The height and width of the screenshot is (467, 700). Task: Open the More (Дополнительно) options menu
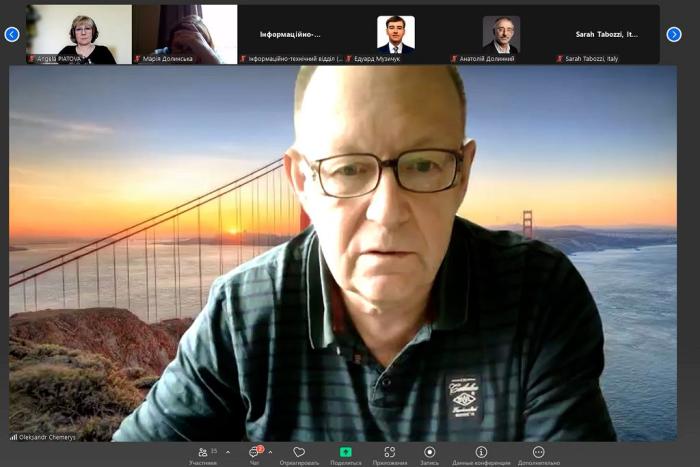[x=538, y=453]
